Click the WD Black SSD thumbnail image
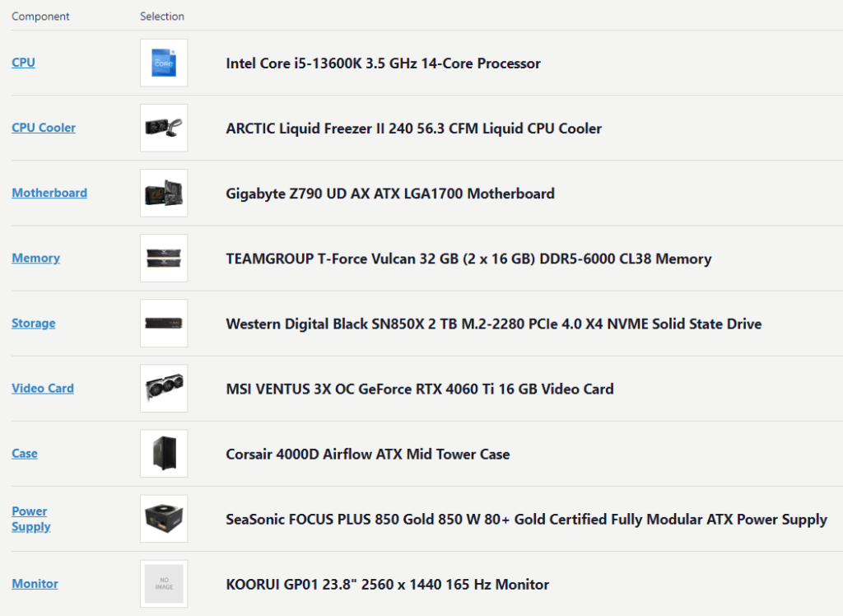This screenshot has width=843, height=616. pyautogui.click(x=164, y=323)
